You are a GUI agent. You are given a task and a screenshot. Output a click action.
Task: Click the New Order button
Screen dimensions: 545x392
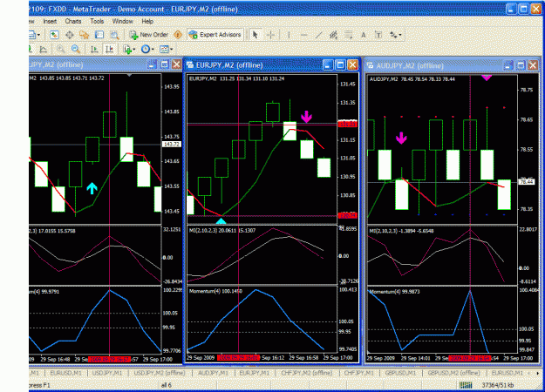click(149, 35)
